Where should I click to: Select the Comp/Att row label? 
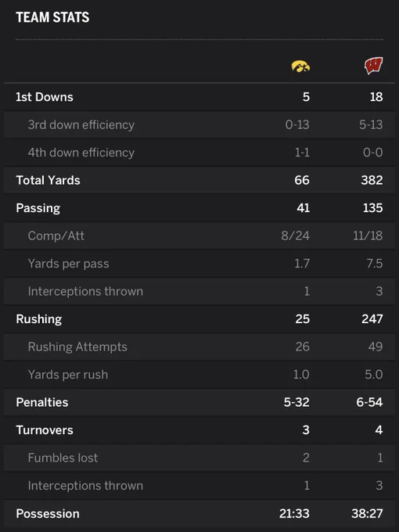[56, 235]
